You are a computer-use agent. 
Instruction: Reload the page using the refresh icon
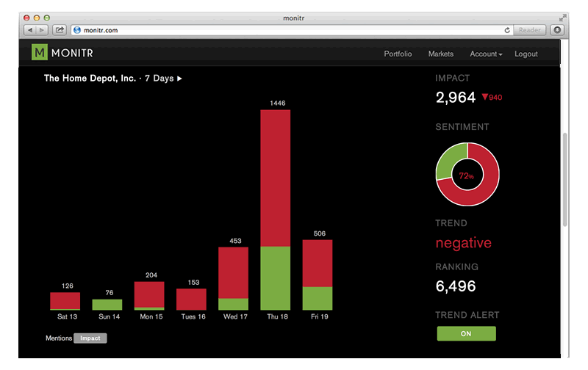coord(507,30)
